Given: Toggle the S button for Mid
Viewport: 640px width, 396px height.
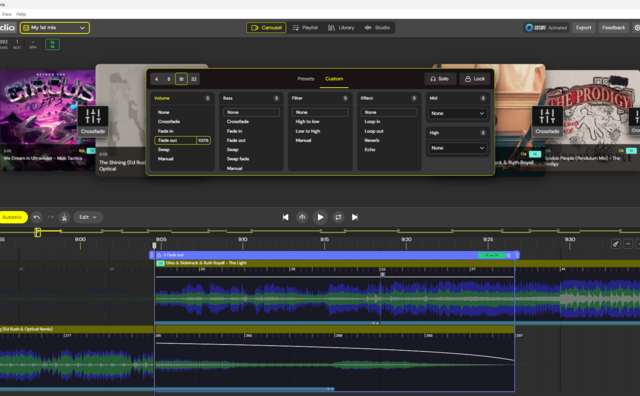Looking at the screenshot, I should click(483, 98).
